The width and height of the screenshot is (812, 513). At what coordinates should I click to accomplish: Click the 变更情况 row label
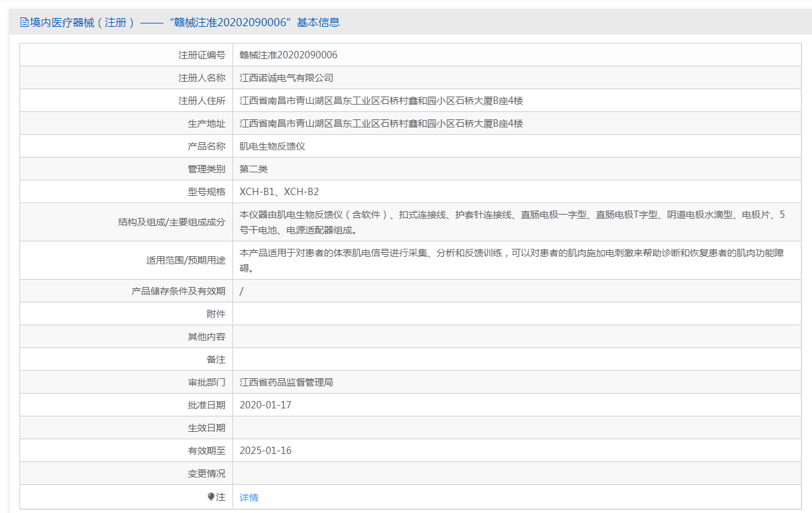point(206,473)
